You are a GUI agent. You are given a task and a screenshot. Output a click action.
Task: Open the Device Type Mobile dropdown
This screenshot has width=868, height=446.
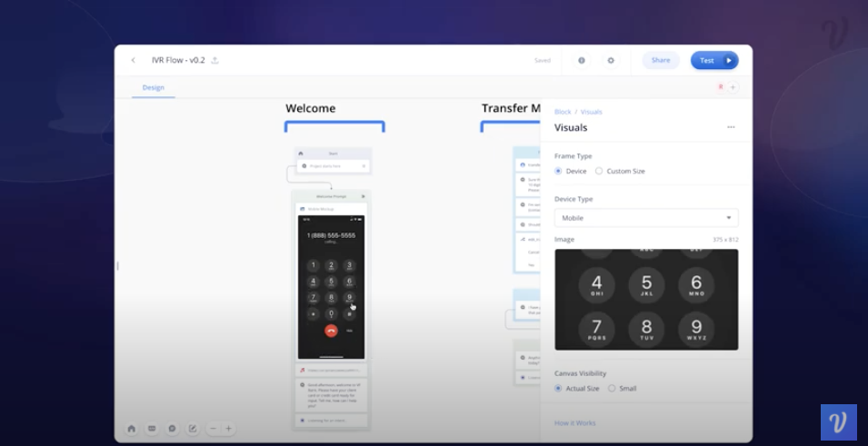pyautogui.click(x=646, y=218)
